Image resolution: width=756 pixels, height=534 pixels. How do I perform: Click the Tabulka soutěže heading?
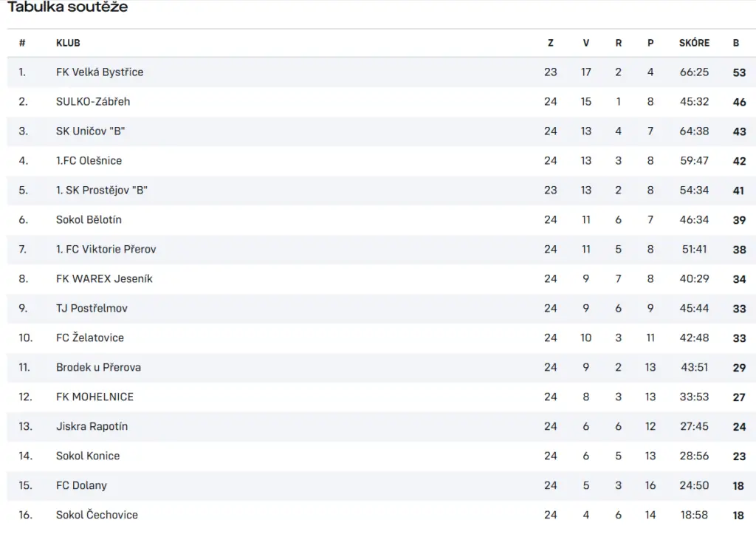tap(67, 7)
